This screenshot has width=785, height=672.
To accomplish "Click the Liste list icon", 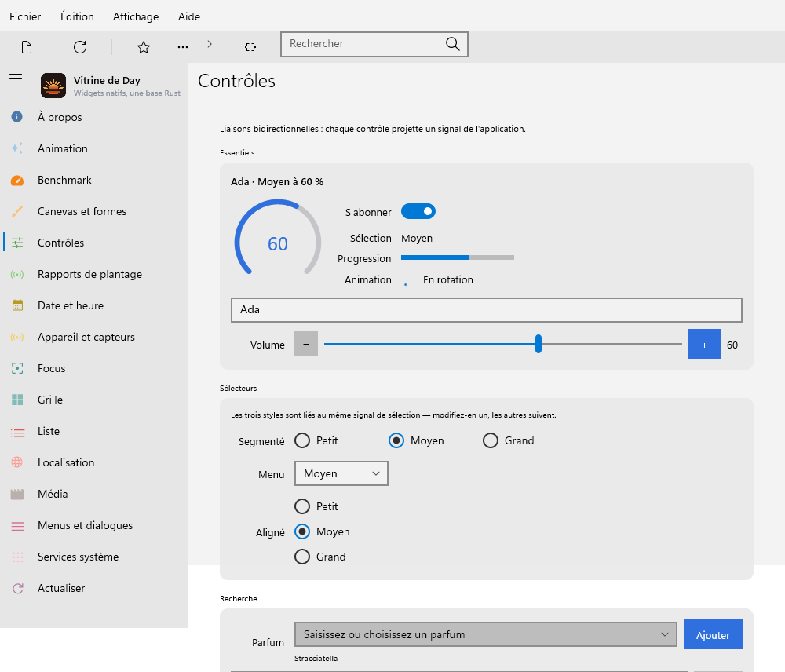I will (x=17, y=432).
